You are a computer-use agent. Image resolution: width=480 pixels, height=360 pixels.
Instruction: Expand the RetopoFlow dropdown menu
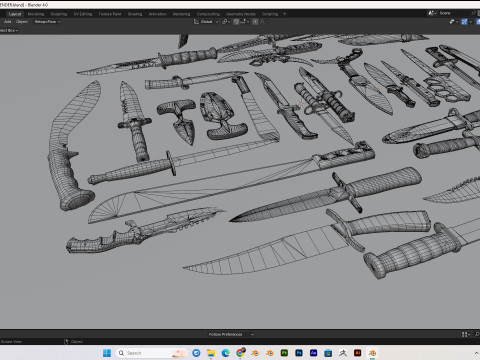point(47,22)
